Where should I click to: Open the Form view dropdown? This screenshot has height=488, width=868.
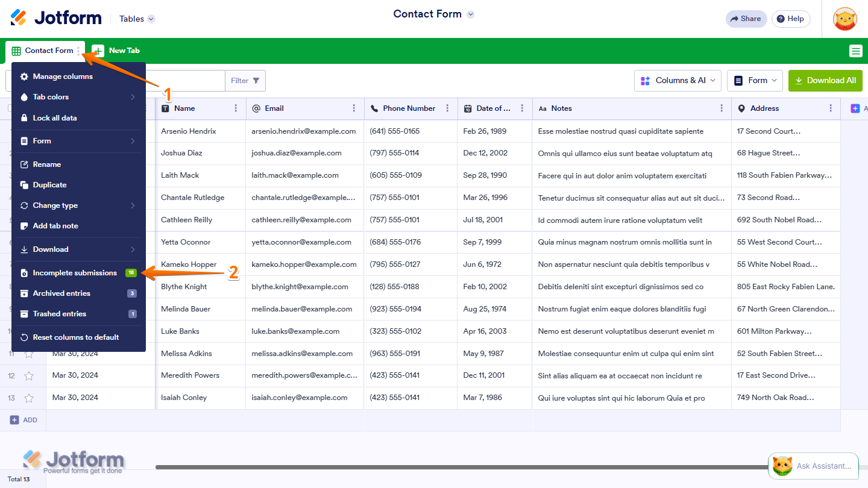pos(755,81)
